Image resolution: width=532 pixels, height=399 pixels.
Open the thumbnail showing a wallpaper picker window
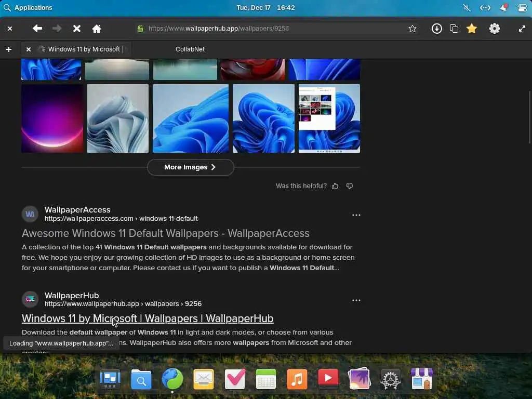coord(329,118)
